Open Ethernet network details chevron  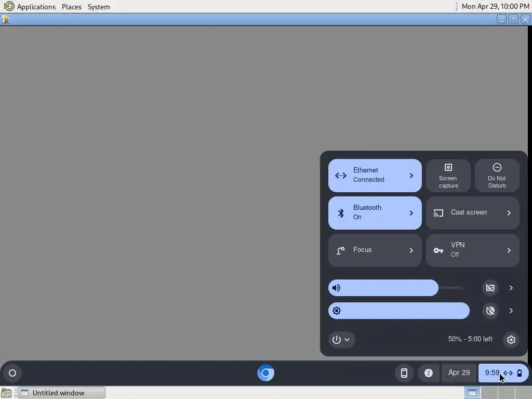411,176
